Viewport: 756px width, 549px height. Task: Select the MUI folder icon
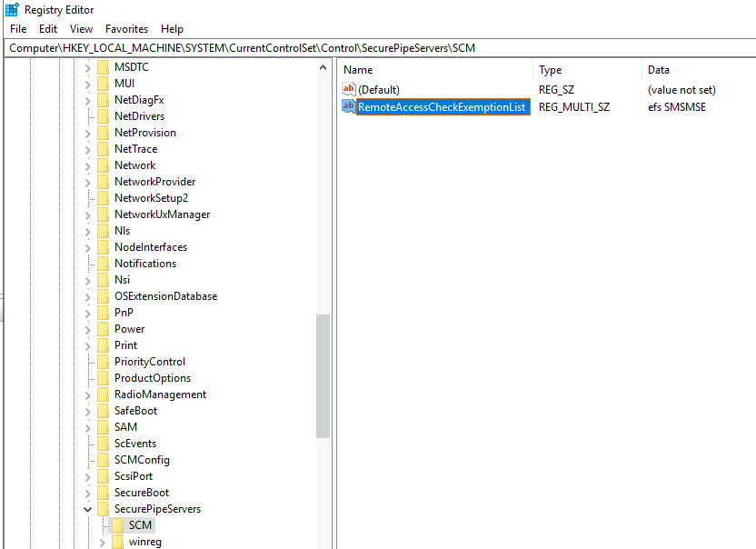click(x=103, y=84)
